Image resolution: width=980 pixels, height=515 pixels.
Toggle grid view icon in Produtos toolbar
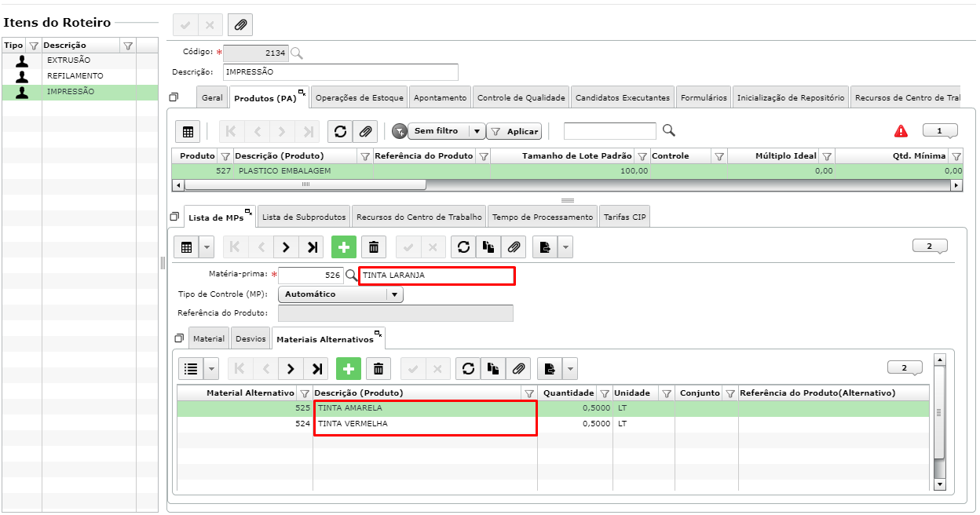pyautogui.click(x=188, y=132)
